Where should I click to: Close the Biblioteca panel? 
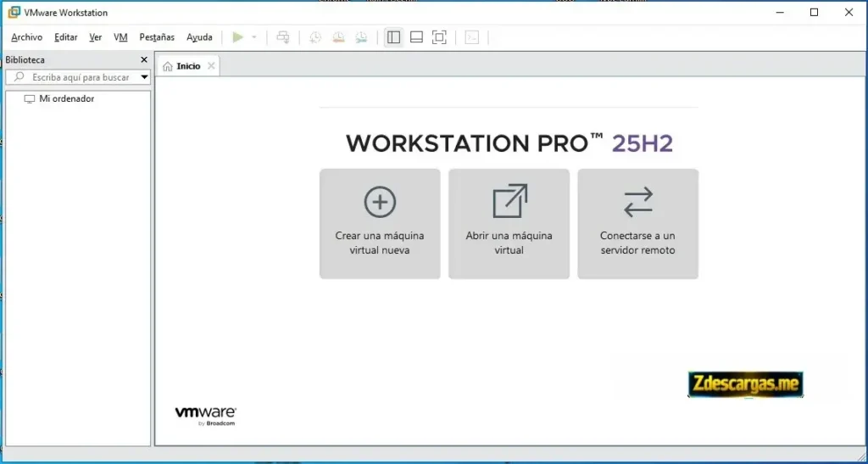[x=144, y=59]
